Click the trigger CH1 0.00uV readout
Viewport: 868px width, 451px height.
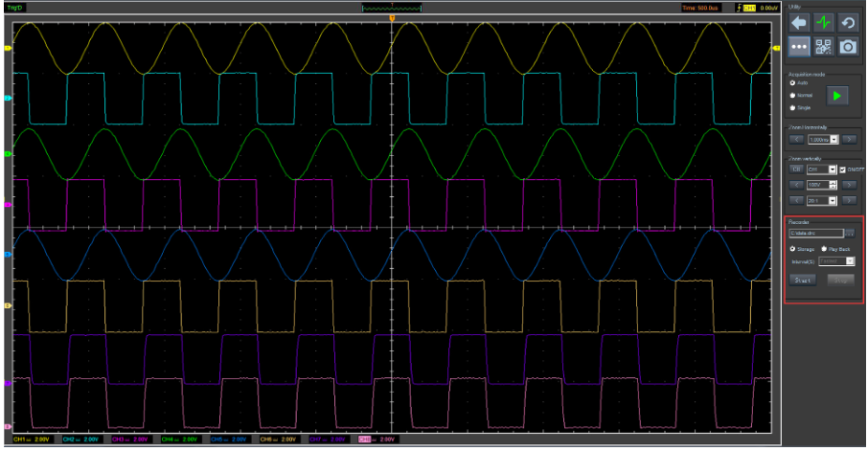(x=757, y=8)
